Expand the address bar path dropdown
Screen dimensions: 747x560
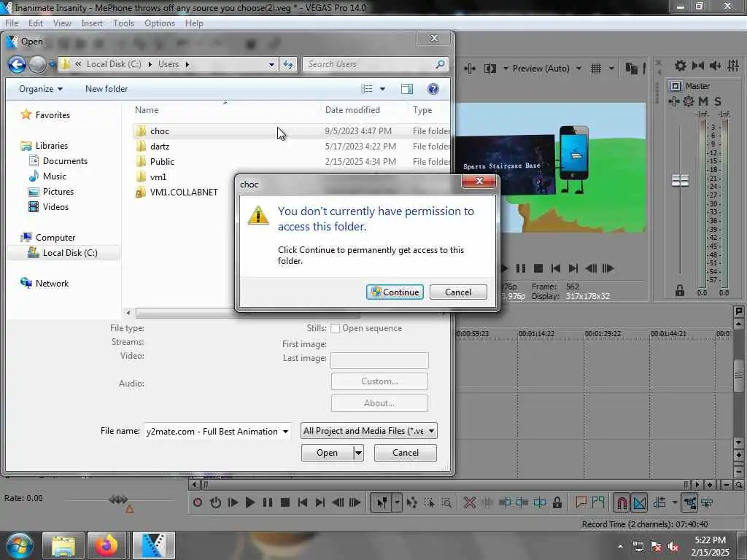click(271, 64)
